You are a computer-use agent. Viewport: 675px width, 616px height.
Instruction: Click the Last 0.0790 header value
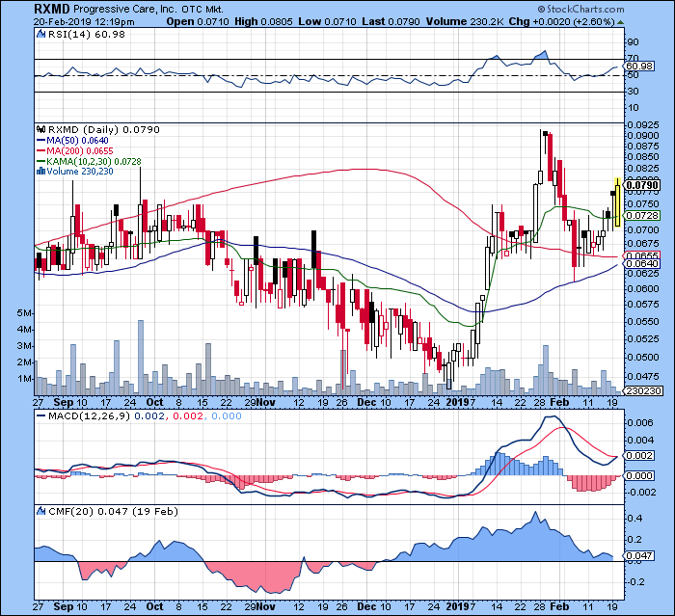(x=391, y=21)
